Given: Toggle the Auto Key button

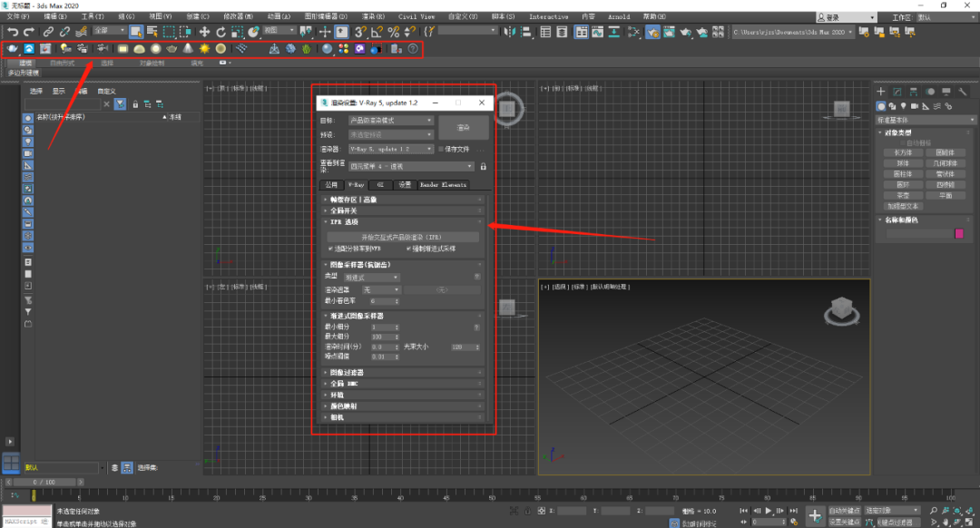Looking at the screenshot, I should pos(845,511).
